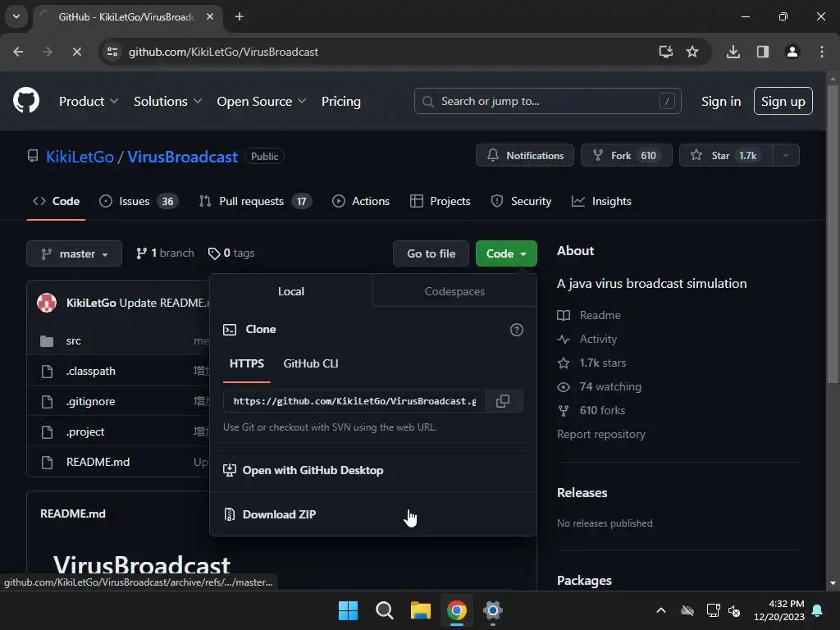
Task: Open Chrome downloads icon
Action: (x=733, y=52)
